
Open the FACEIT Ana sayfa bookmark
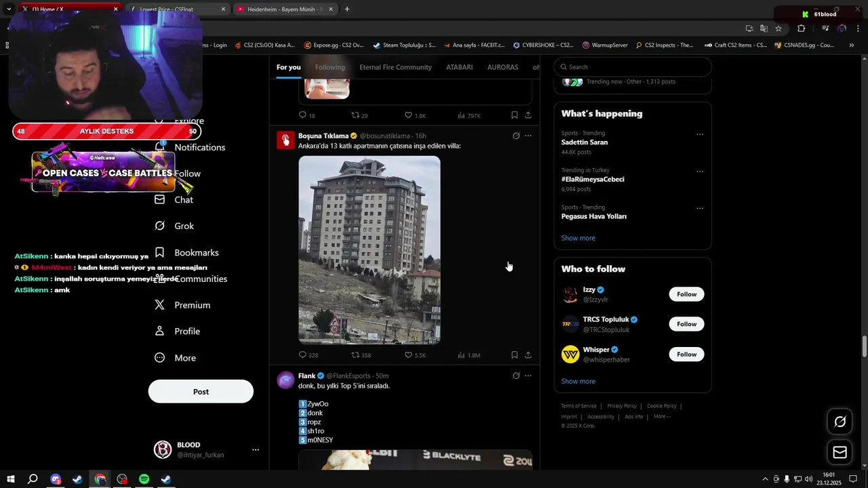pyautogui.click(x=474, y=45)
